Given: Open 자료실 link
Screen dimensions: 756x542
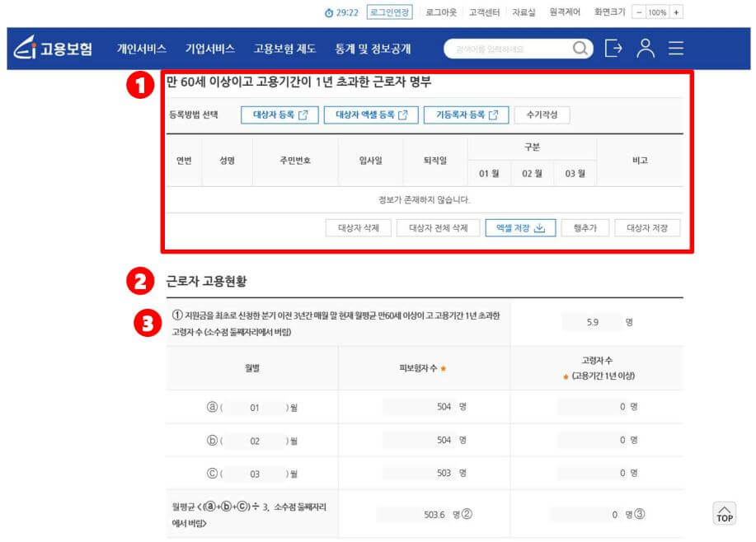Looking at the screenshot, I should pyautogui.click(x=524, y=12).
